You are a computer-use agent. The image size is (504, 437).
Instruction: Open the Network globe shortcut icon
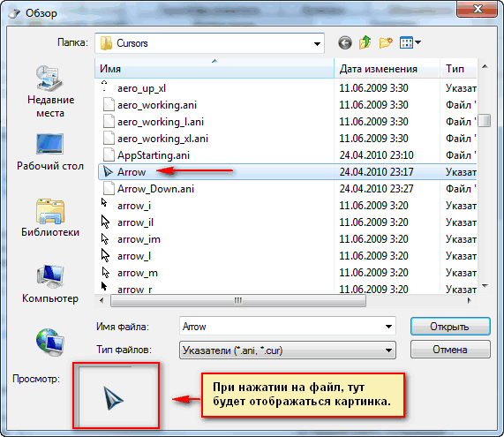49,343
